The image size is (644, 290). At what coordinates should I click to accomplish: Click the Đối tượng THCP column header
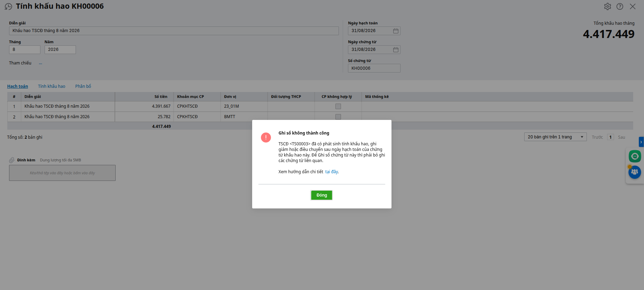pyautogui.click(x=291, y=97)
